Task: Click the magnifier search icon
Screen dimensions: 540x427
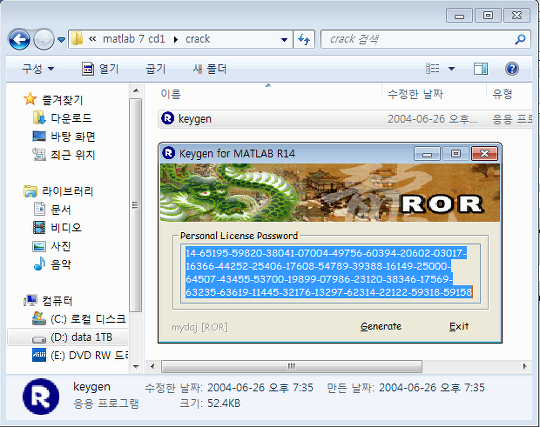Action: pos(520,39)
